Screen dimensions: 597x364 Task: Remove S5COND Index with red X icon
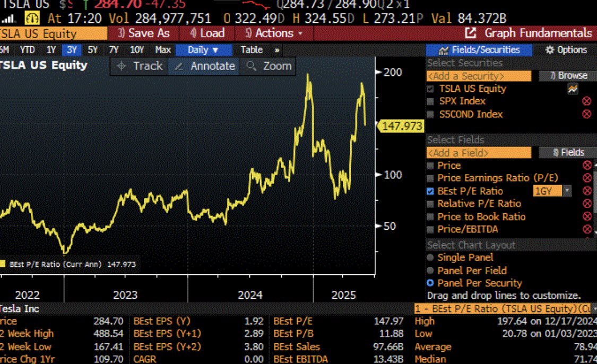[x=587, y=114]
